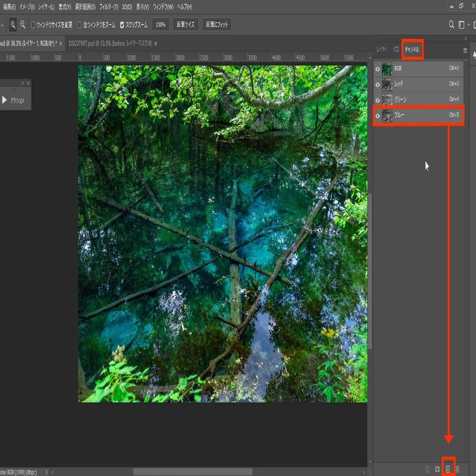The height and width of the screenshot is (476, 476).
Task: Click the horizontal scrollbar below canvas
Action: 193,471
